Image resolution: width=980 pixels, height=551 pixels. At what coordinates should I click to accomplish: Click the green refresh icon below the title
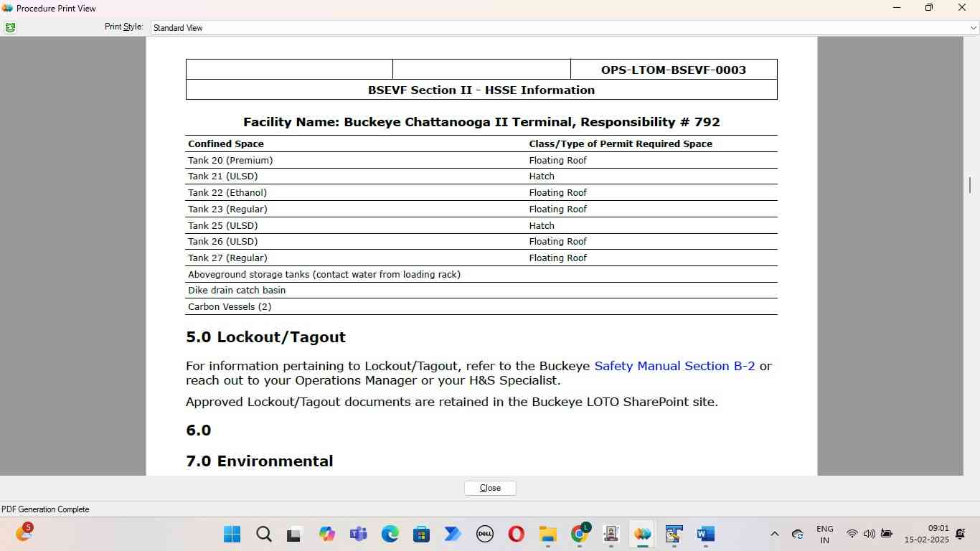[x=10, y=27]
